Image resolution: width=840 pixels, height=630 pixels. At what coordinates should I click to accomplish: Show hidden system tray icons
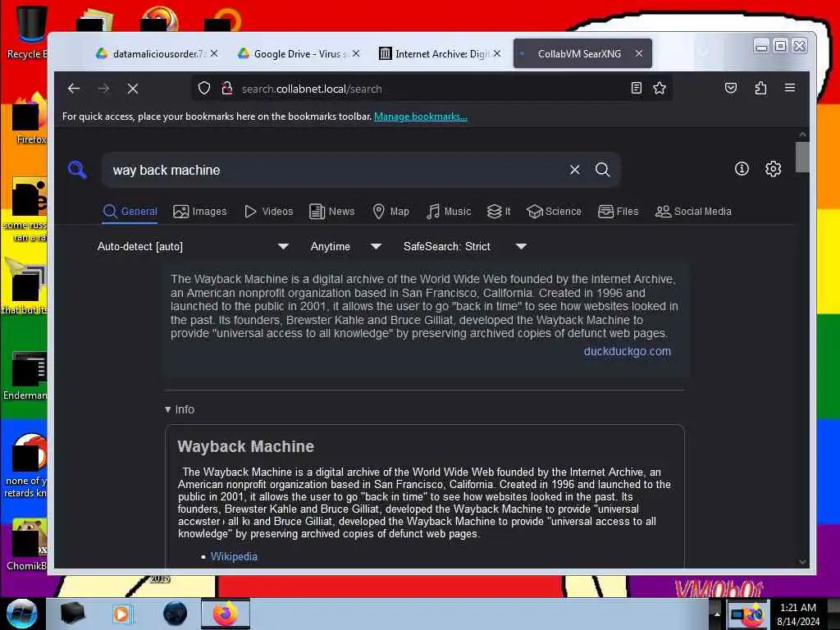pyautogui.click(x=717, y=614)
